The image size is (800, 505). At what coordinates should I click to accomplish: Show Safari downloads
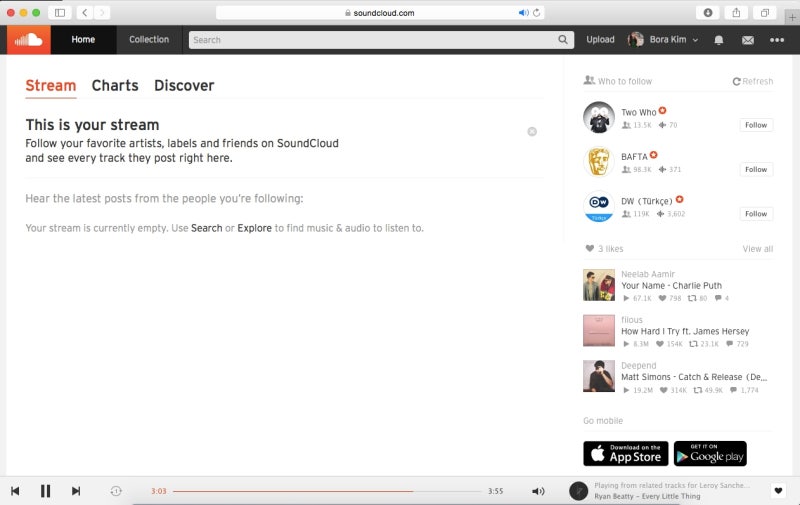click(x=708, y=13)
